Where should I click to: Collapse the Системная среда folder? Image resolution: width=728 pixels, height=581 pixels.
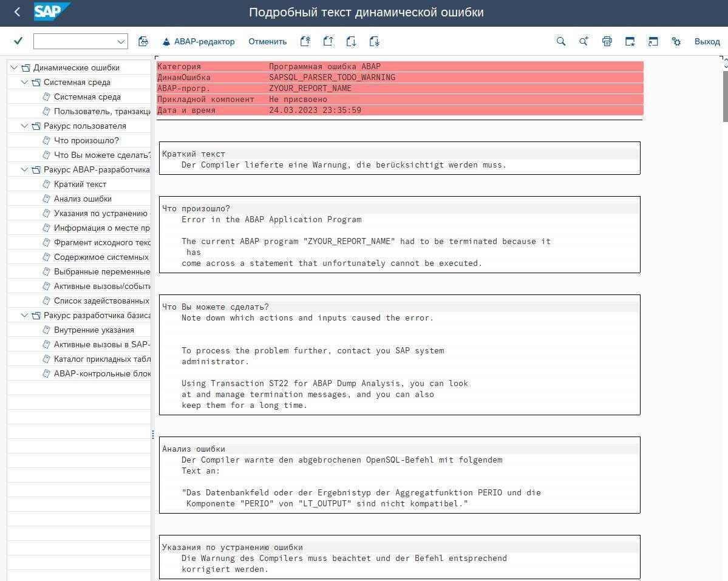[24, 83]
